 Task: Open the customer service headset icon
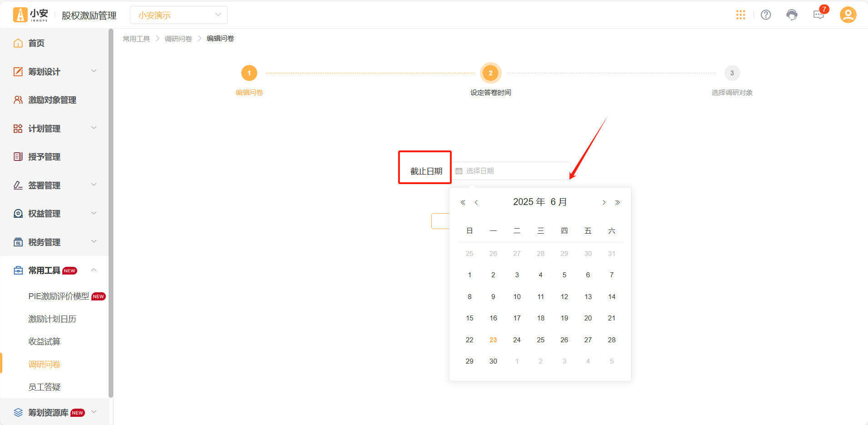point(792,15)
